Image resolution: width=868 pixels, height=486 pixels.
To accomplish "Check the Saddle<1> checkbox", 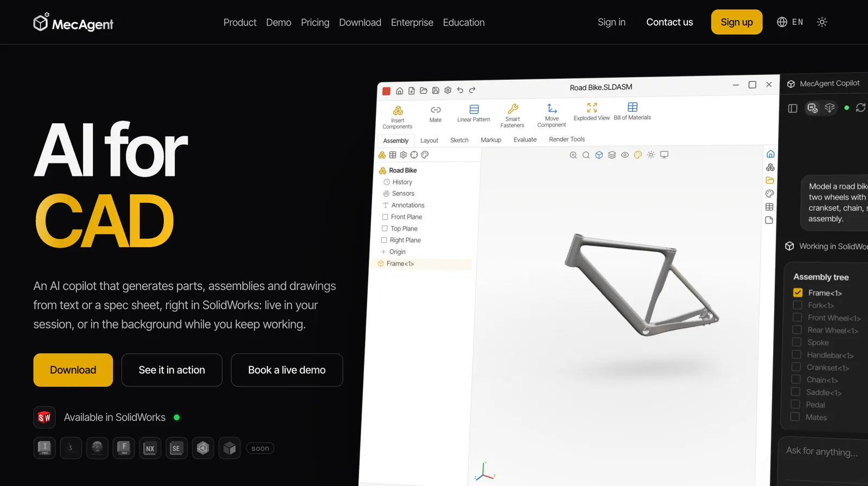I will 795,392.
